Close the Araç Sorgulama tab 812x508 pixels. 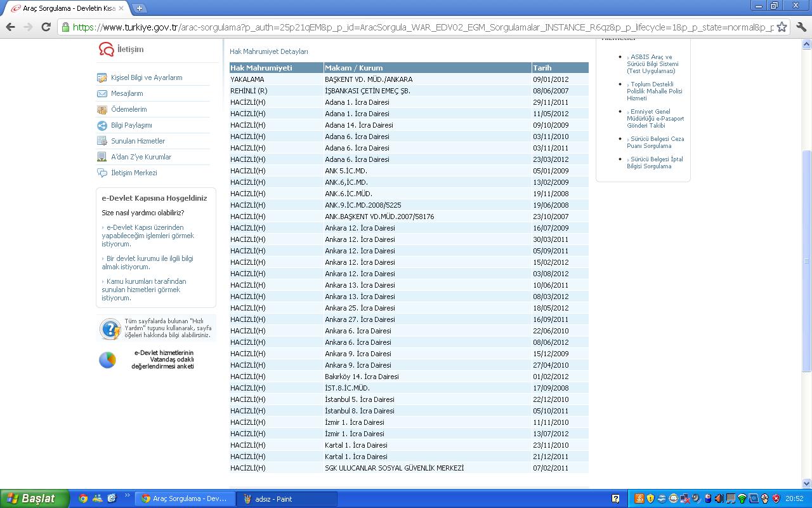coord(121,8)
